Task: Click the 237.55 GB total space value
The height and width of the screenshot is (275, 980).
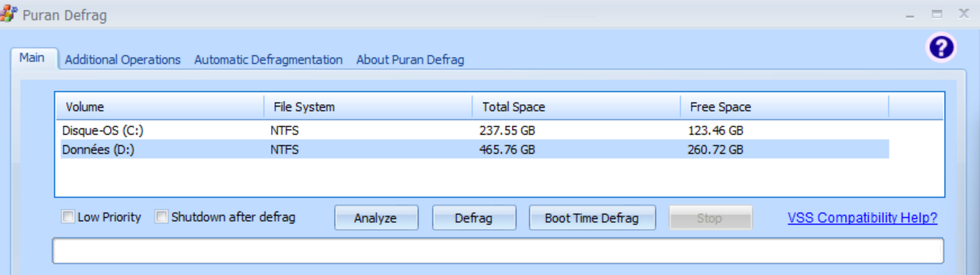Action: (507, 130)
